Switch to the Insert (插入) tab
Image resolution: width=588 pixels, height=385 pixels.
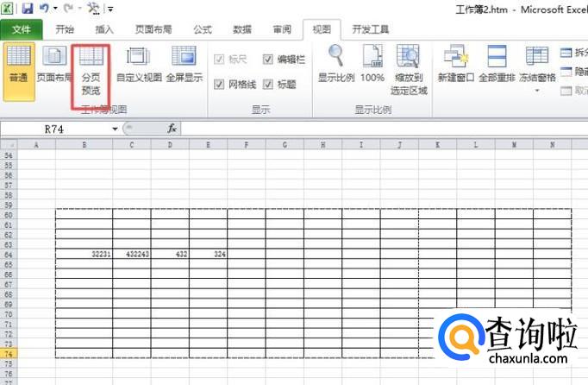tap(104, 29)
